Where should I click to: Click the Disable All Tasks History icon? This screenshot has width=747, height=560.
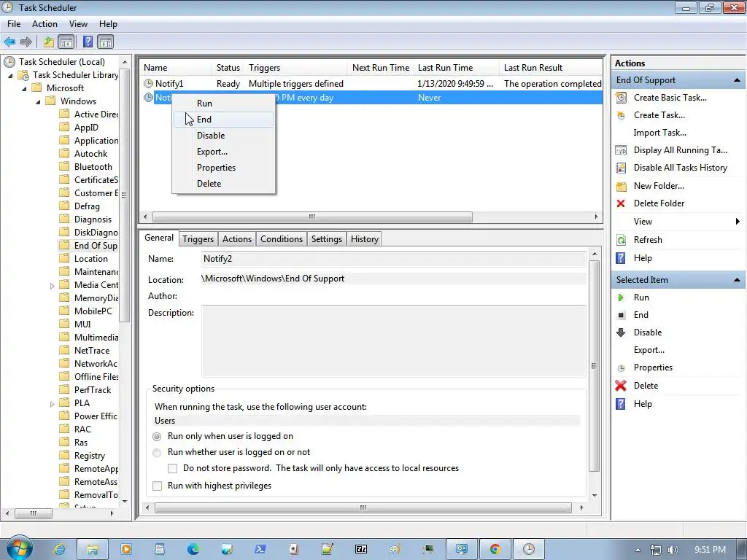[x=621, y=168]
